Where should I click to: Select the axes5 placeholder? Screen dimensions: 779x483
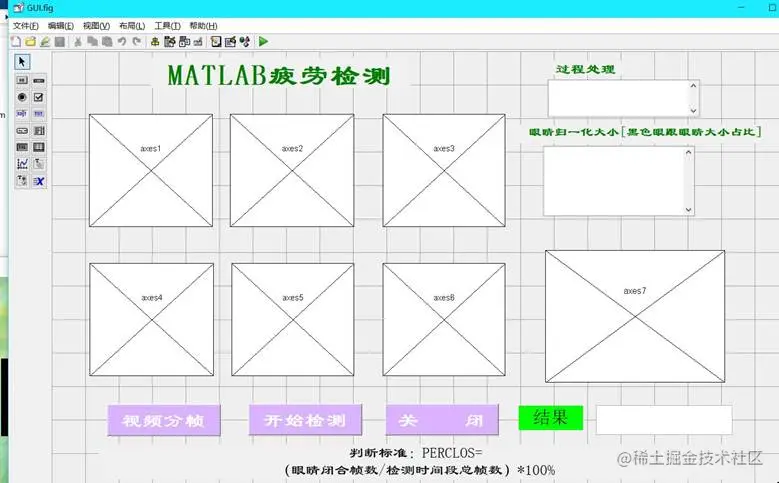pyautogui.click(x=293, y=320)
